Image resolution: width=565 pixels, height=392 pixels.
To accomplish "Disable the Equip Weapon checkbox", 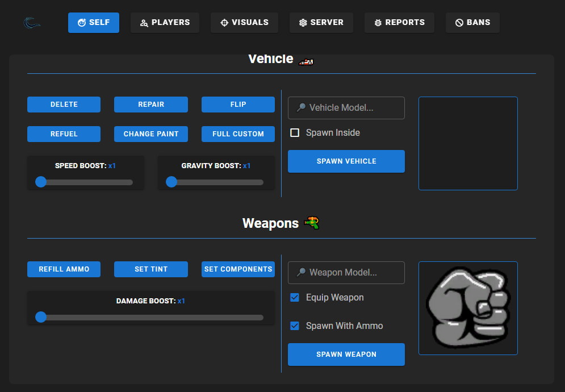I will 295,297.
